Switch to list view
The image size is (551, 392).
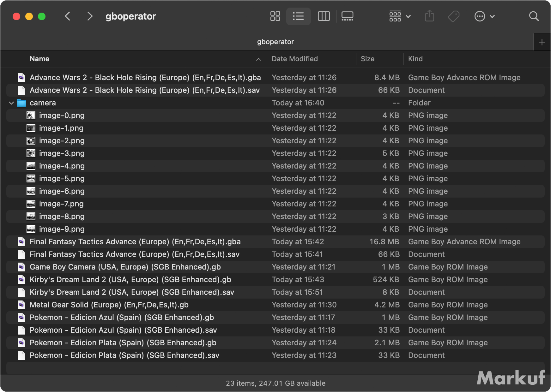(298, 16)
